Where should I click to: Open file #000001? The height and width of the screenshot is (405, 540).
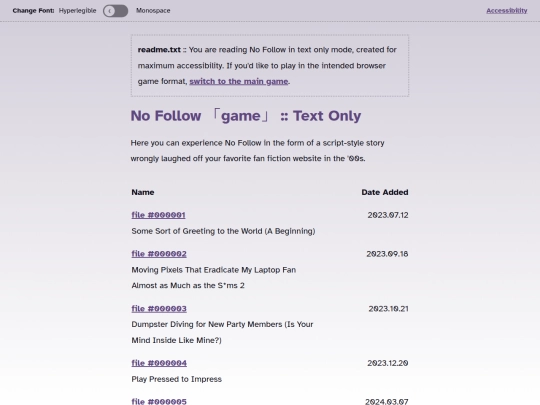click(x=158, y=215)
